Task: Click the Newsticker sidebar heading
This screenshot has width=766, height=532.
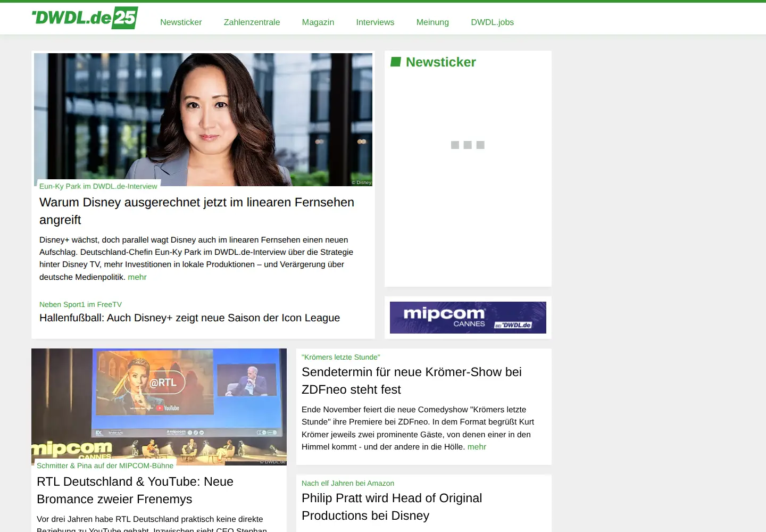Action: tap(441, 62)
